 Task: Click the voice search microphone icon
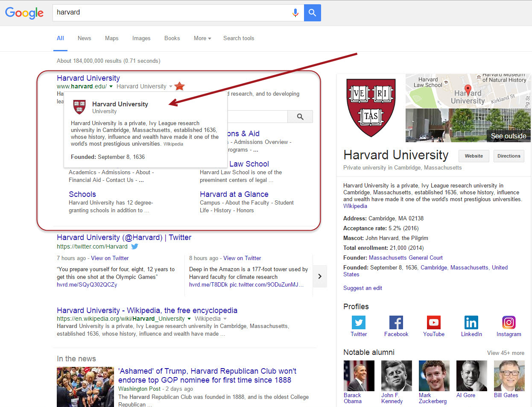pos(295,13)
